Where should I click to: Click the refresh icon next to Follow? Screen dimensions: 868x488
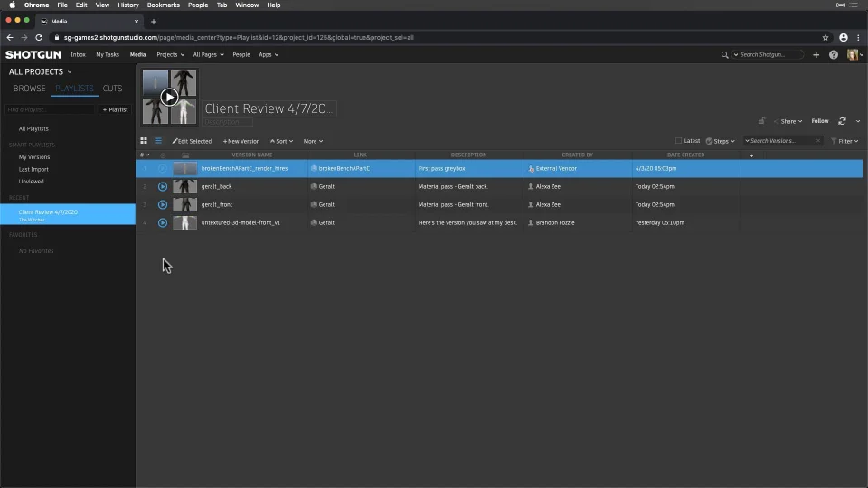point(842,121)
